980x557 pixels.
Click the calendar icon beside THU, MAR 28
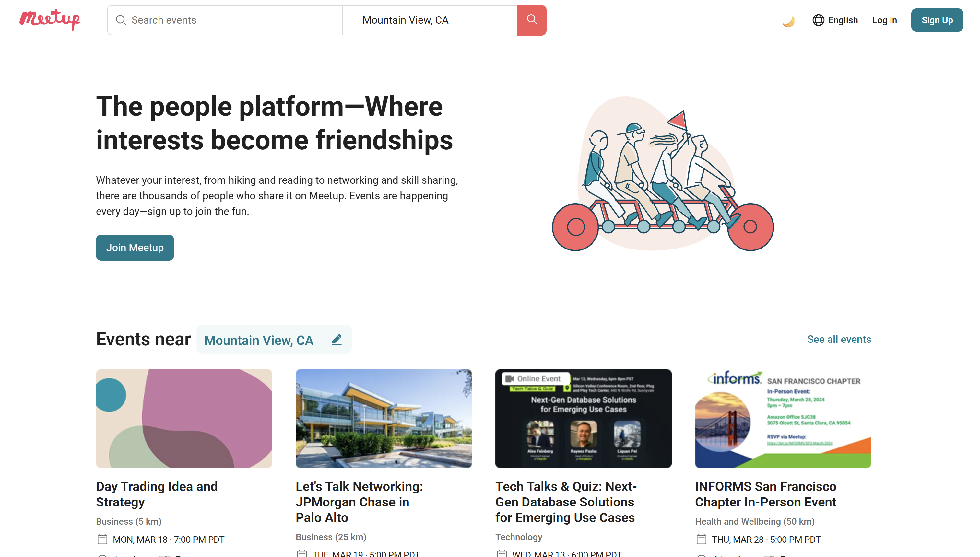click(702, 540)
